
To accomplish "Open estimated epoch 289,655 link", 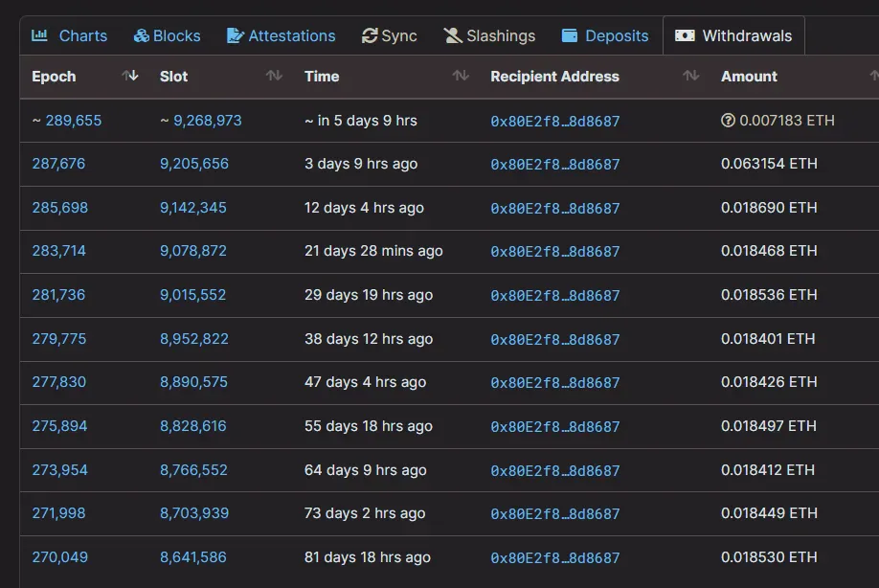I will point(74,121).
